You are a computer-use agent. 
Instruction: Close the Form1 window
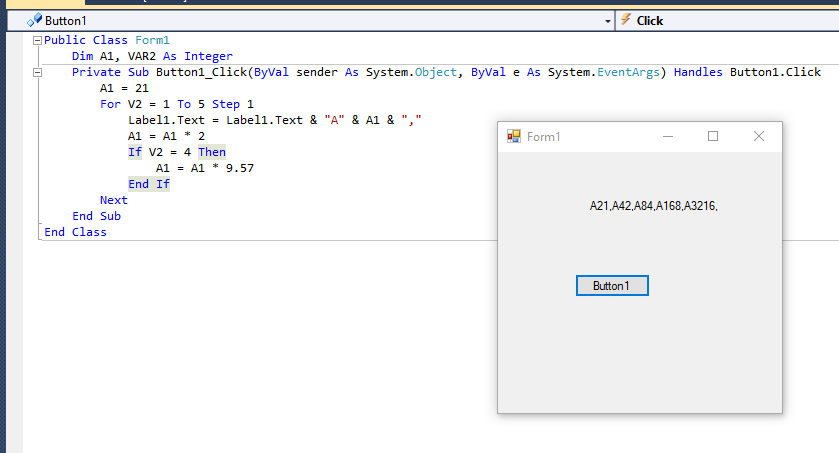point(759,136)
